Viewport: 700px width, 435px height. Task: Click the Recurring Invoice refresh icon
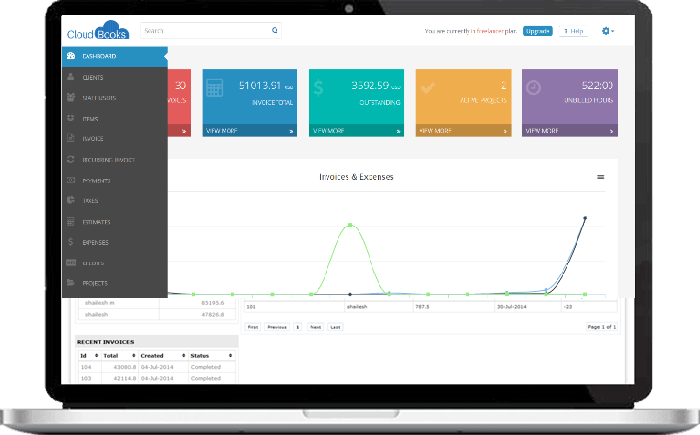(x=70, y=160)
